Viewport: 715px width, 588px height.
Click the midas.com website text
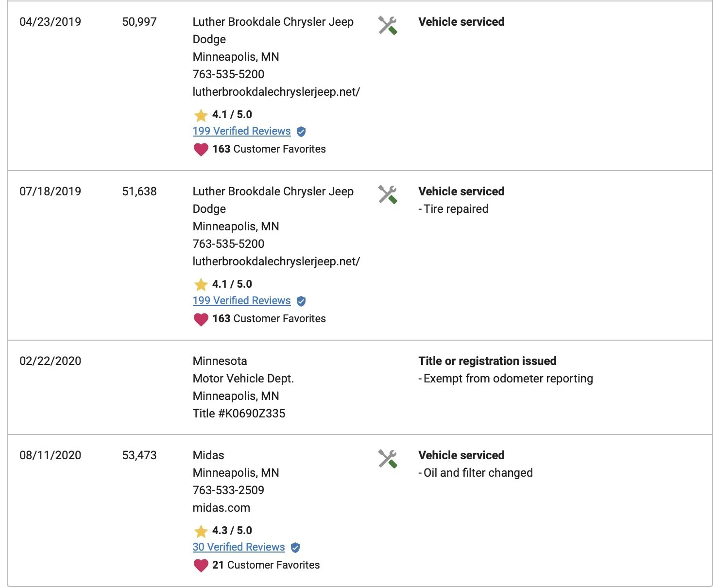(221, 508)
